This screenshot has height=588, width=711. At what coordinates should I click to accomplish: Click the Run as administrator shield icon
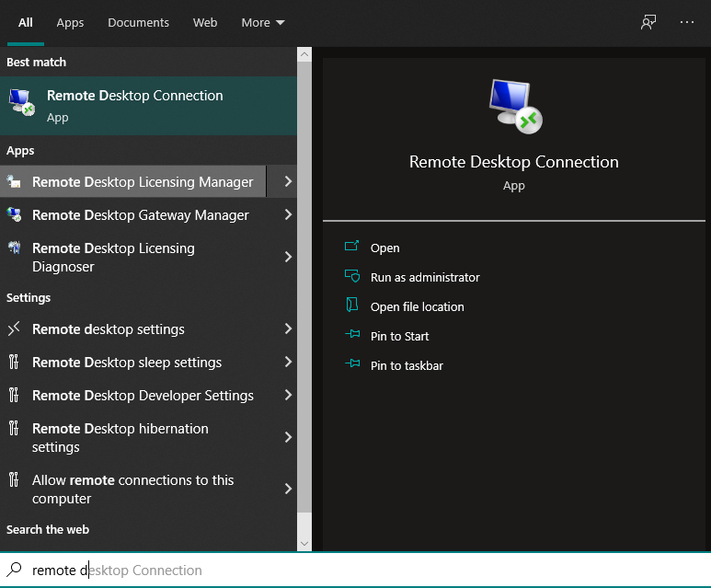click(x=352, y=276)
